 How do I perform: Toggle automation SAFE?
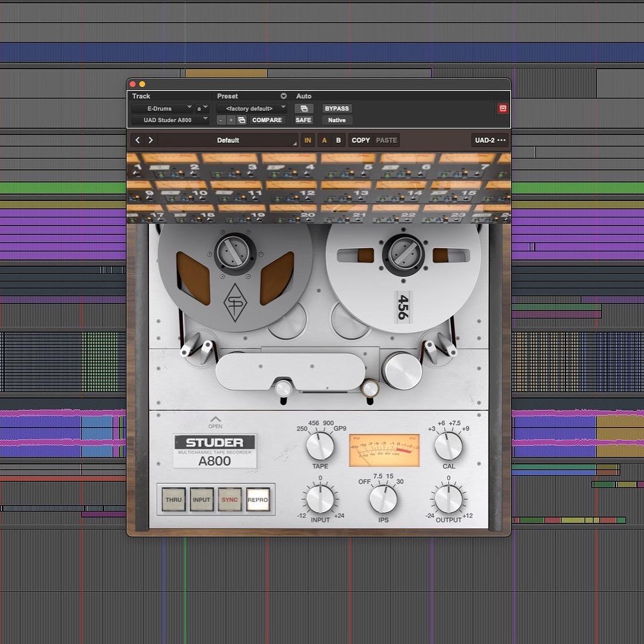304,120
